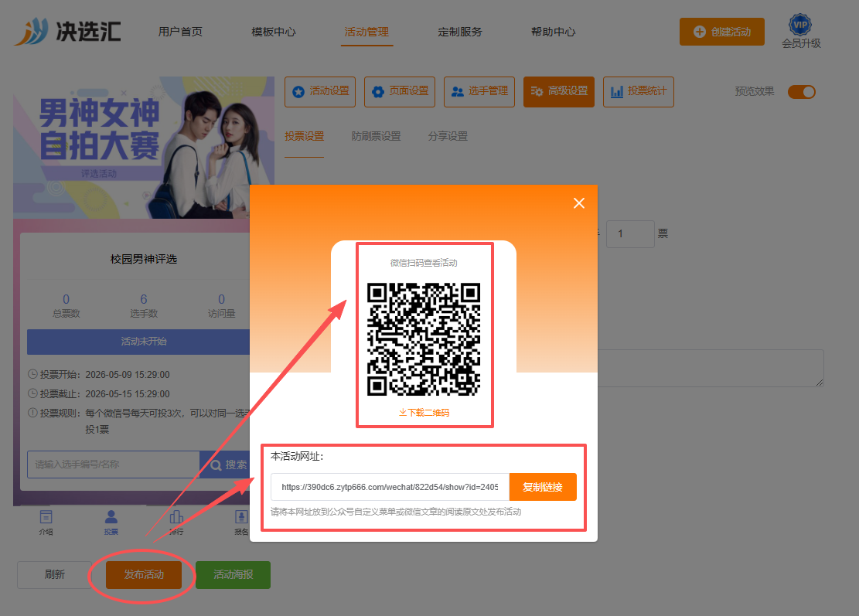Toggle the 预览效果 switch
The width and height of the screenshot is (859, 616).
tap(802, 92)
